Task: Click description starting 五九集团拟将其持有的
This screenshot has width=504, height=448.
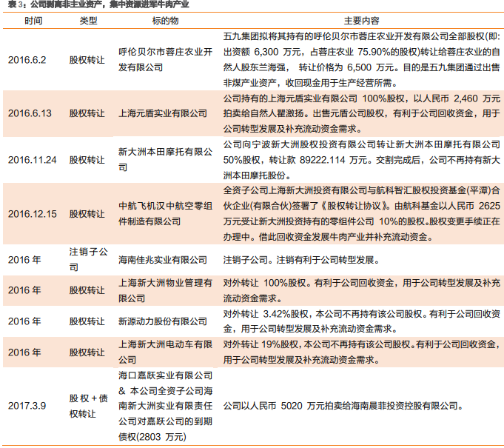Action: click(362, 60)
